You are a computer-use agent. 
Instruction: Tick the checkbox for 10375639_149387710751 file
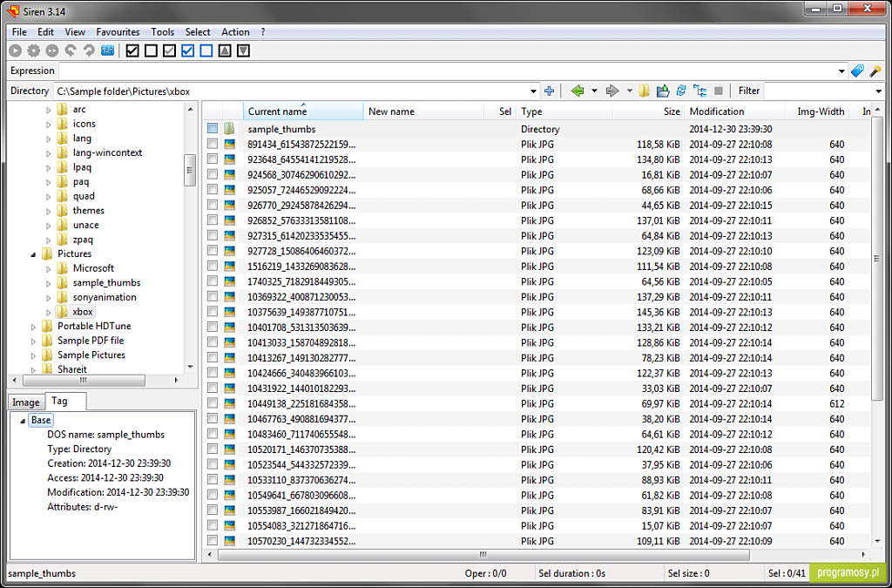213,312
